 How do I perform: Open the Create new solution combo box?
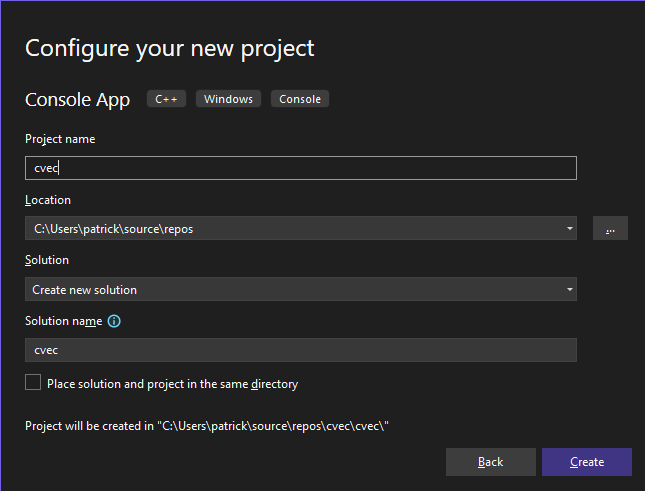[x=301, y=290]
